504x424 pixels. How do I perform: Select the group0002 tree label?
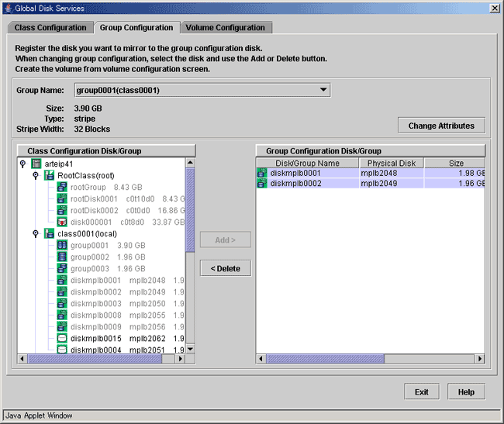pos(108,257)
